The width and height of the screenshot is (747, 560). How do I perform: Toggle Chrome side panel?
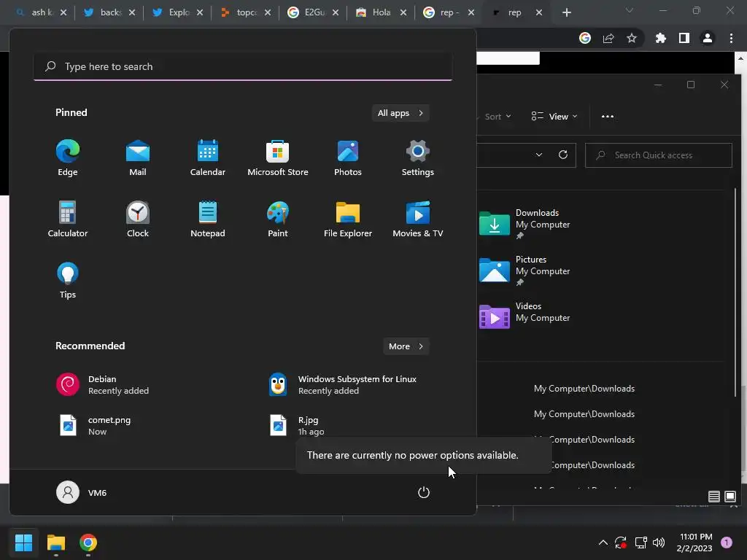[684, 38]
